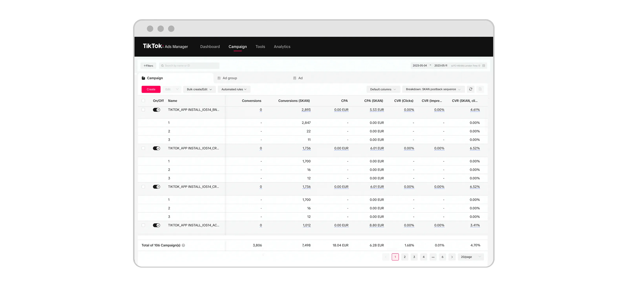Image resolution: width=644 pixels, height=288 pixels.
Task: Open the Edit dropdown
Action: (x=172, y=89)
